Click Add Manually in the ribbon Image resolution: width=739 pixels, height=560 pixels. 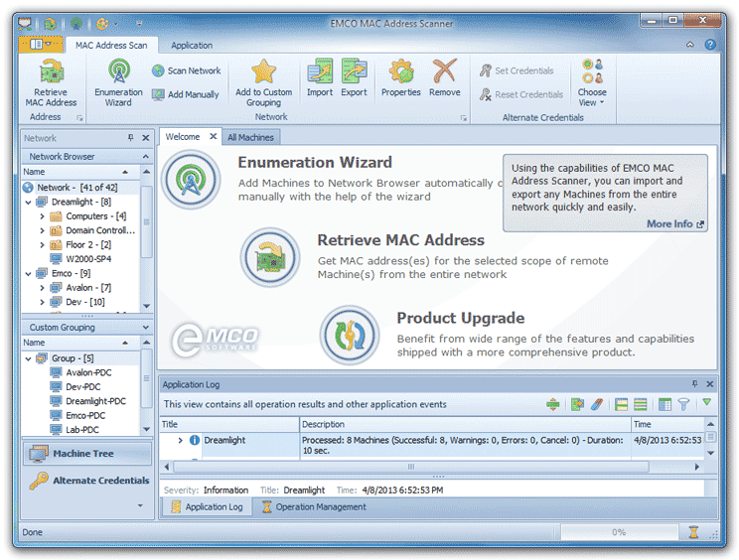186,94
